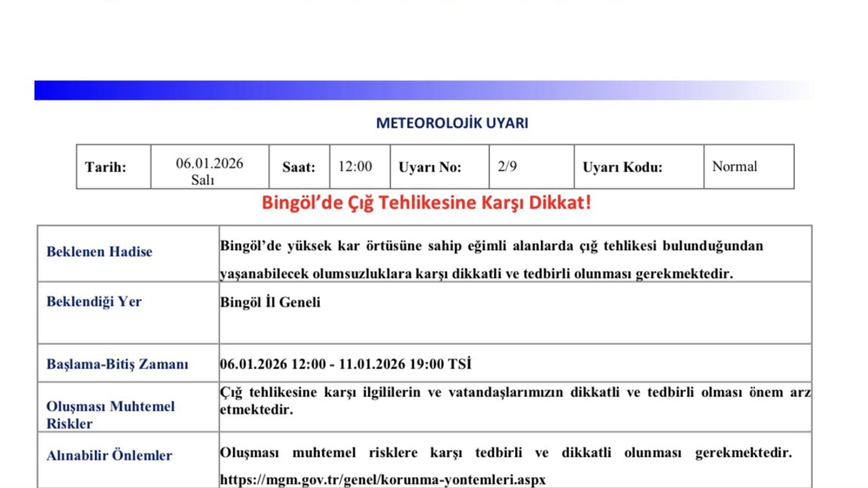
Task: Click the Bingöl İl Geneli cell
Action: 271,302
